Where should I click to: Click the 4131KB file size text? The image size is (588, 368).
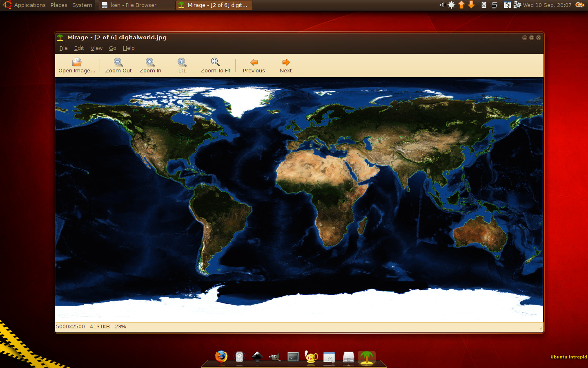(x=100, y=327)
